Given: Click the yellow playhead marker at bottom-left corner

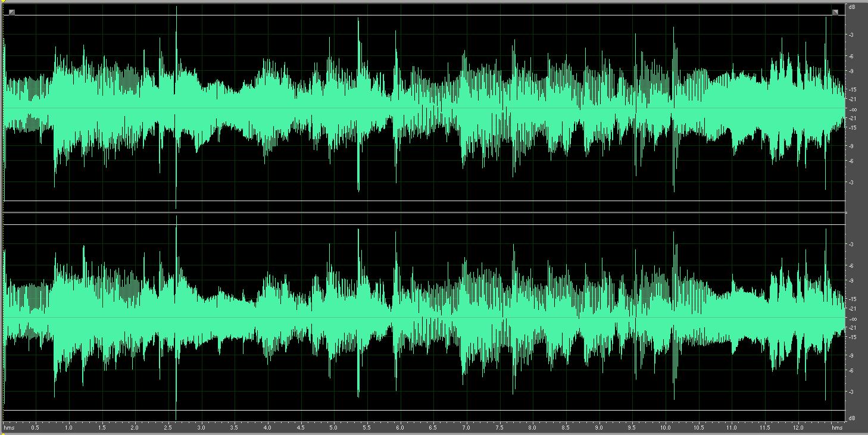Looking at the screenshot, I should [2, 432].
